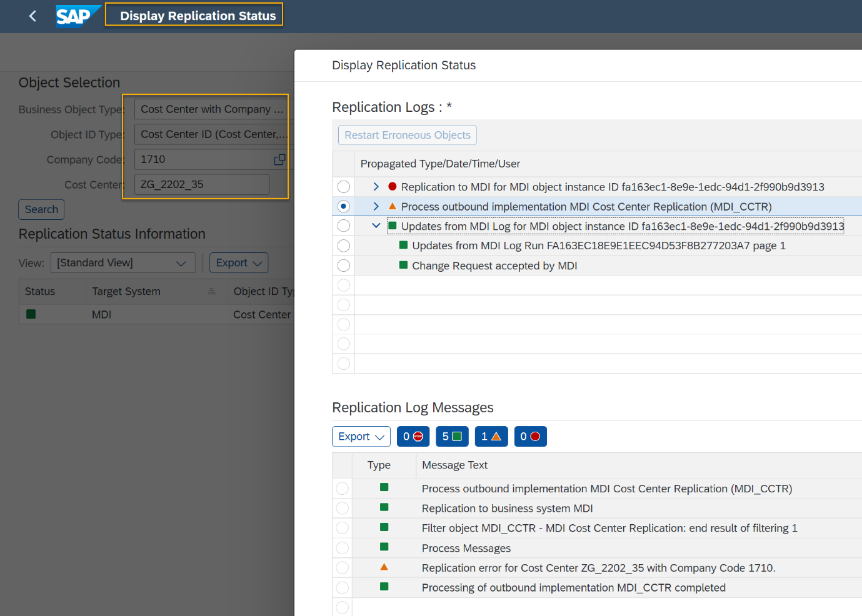Select radio for Replication to business system MDI message

pyautogui.click(x=343, y=508)
